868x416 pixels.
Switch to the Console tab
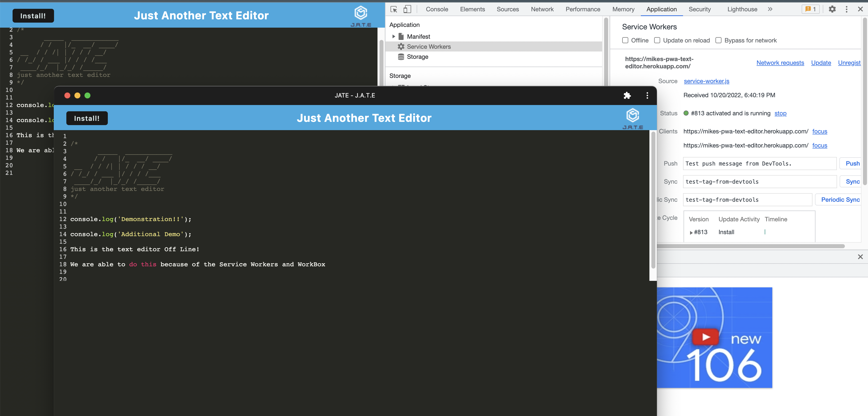(x=437, y=9)
